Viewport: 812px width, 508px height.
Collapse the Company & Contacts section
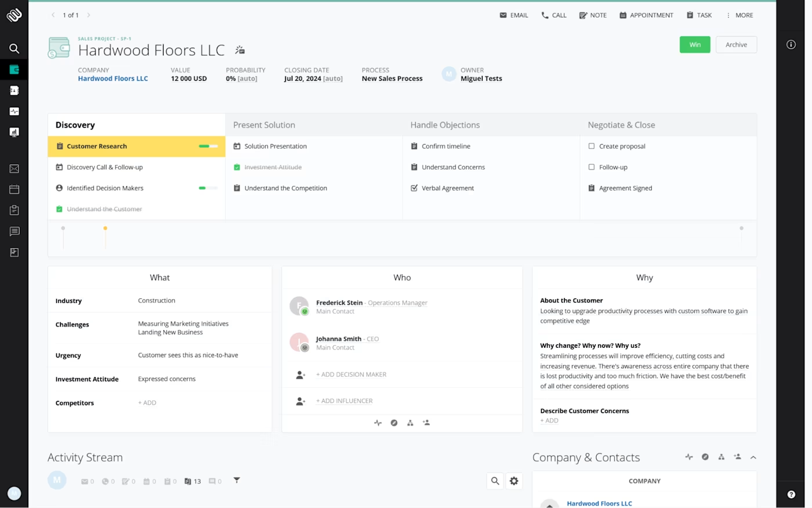753,457
